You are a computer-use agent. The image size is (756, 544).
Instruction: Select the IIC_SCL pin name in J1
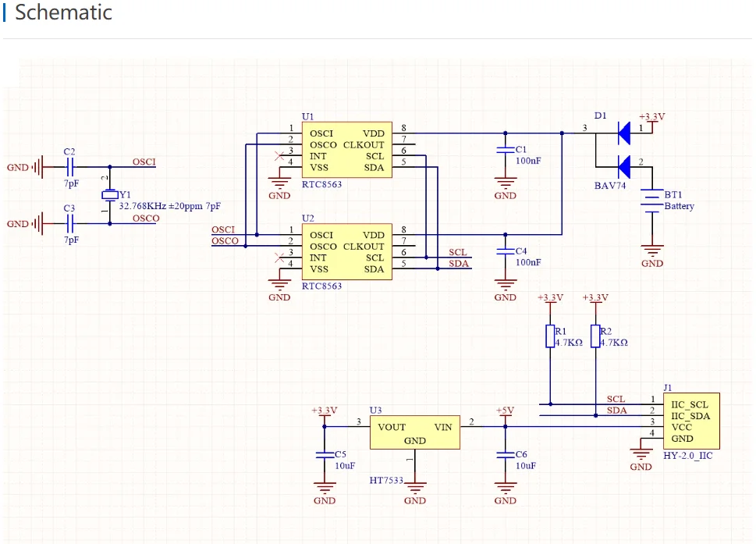690,404
